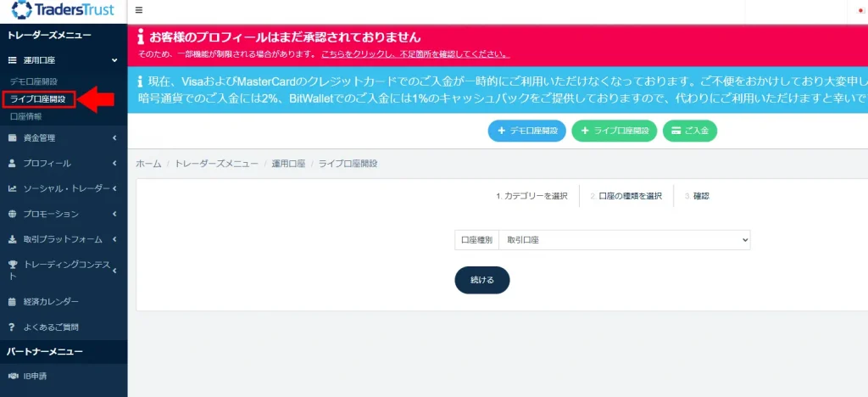Click the プロフィール person icon
The width and height of the screenshot is (868, 397).
coord(12,164)
